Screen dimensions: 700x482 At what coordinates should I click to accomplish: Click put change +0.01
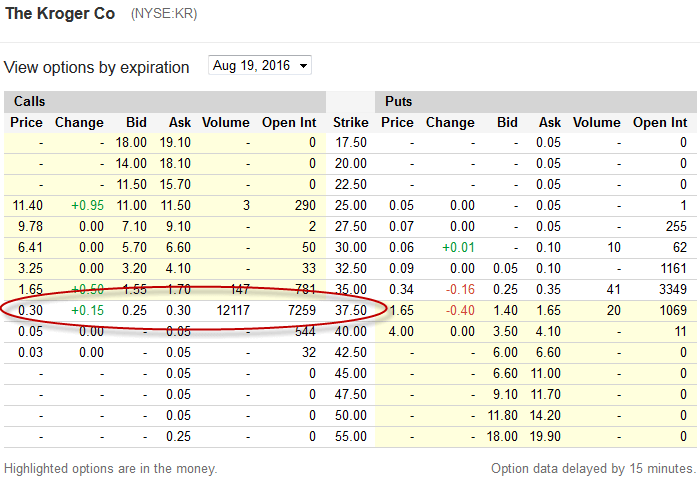click(458, 247)
